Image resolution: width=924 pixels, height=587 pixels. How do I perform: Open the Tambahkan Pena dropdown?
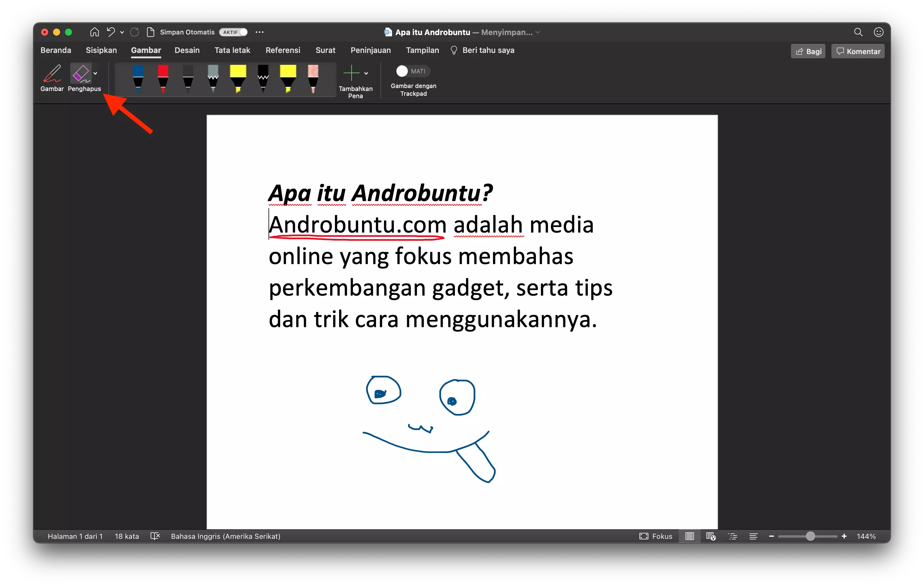pyautogui.click(x=366, y=73)
